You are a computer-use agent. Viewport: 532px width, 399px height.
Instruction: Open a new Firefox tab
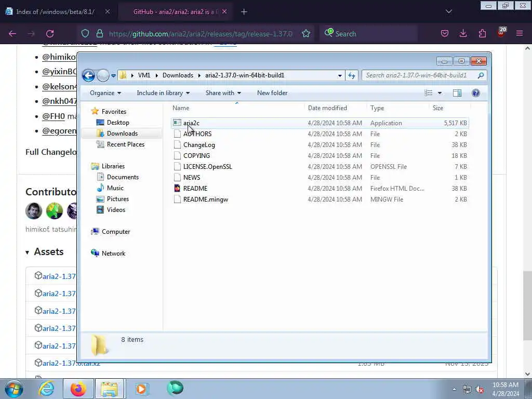tap(244, 12)
